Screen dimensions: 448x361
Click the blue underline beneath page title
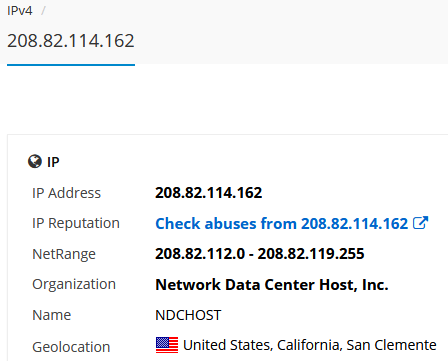click(71, 65)
